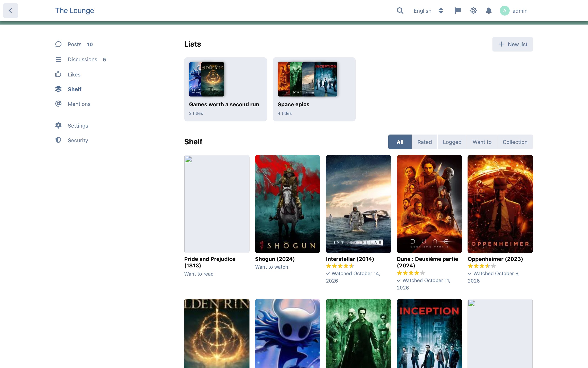The width and height of the screenshot is (588, 368).
Task: Open the Oppenheimer poster
Action: click(500, 204)
